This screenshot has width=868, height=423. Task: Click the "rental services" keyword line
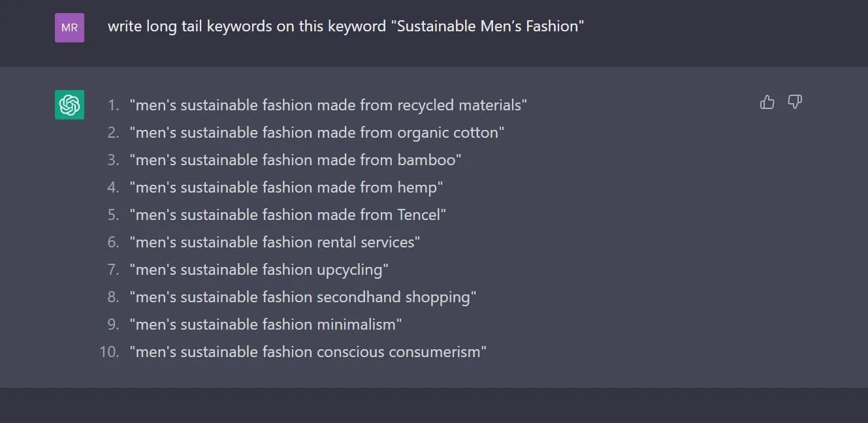(274, 242)
